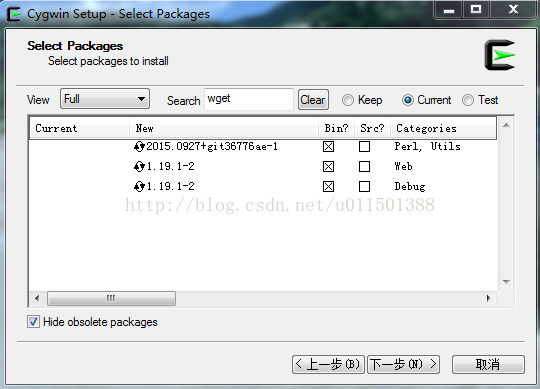Click the Clear search button

pos(313,100)
